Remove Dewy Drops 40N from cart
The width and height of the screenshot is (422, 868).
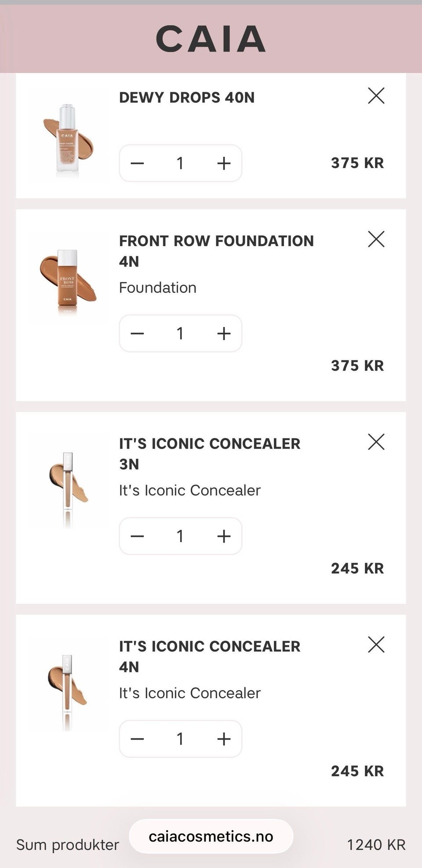[376, 95]
